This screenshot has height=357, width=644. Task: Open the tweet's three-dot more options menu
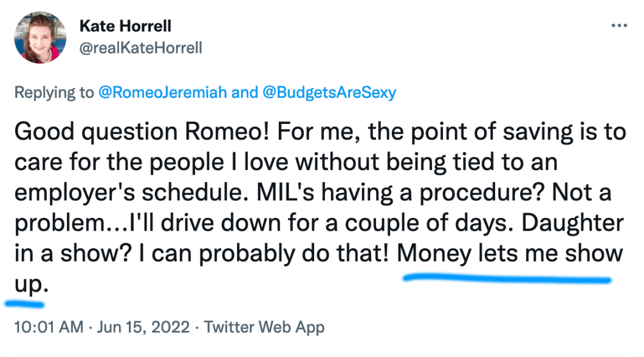618,27
